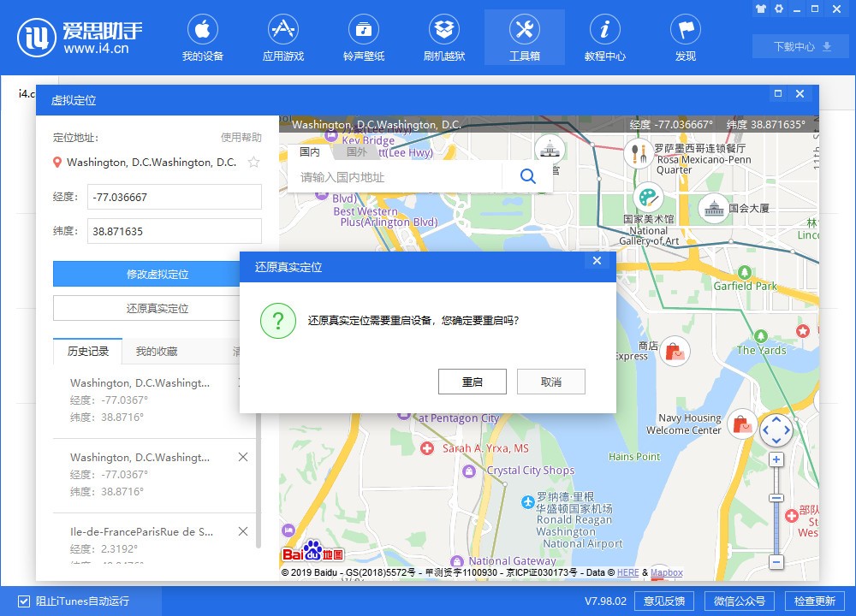Favorite the location with star icon
Viewport: 856px width, 616px height.
click(253, 163)
